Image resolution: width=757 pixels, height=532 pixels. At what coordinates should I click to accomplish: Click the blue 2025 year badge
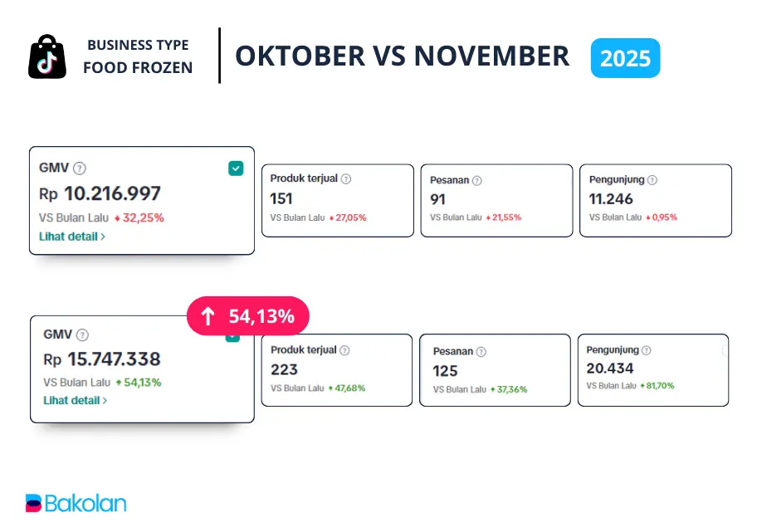coord(625,58)
